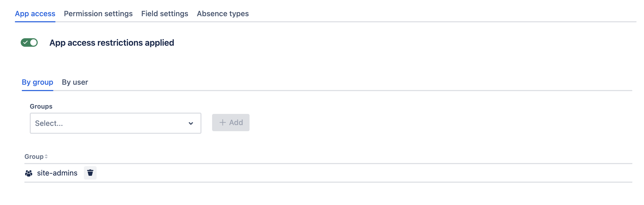The height and width of the screenshot is (205, 644).
Task: Click the white knob of the restrictions switch
Action: pyautogui.click(x=33, y=42)
